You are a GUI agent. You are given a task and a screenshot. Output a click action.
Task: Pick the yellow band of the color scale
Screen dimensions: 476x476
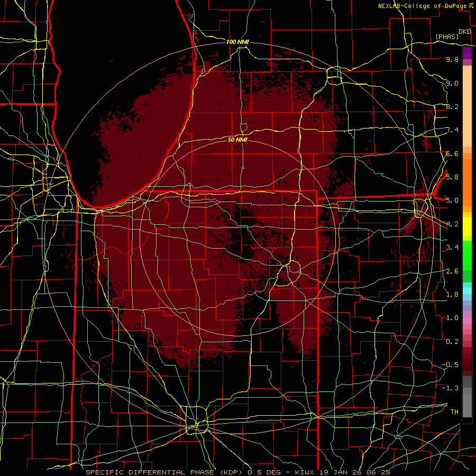pos(467,226)
